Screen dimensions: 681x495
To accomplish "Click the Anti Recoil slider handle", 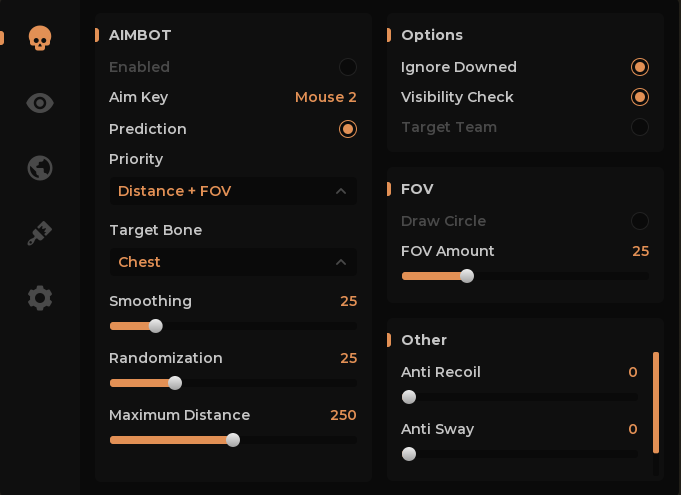I will click(409, 397).
